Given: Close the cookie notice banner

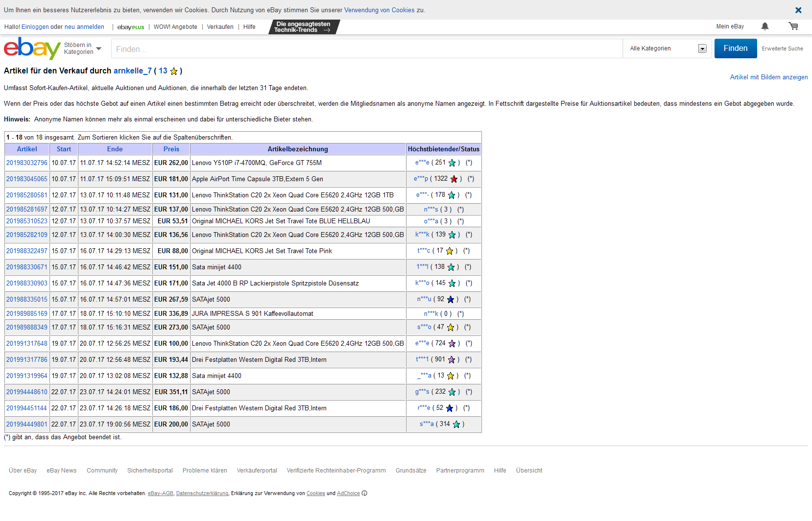Looking at the screenshot, I should (x=798, y=10).
